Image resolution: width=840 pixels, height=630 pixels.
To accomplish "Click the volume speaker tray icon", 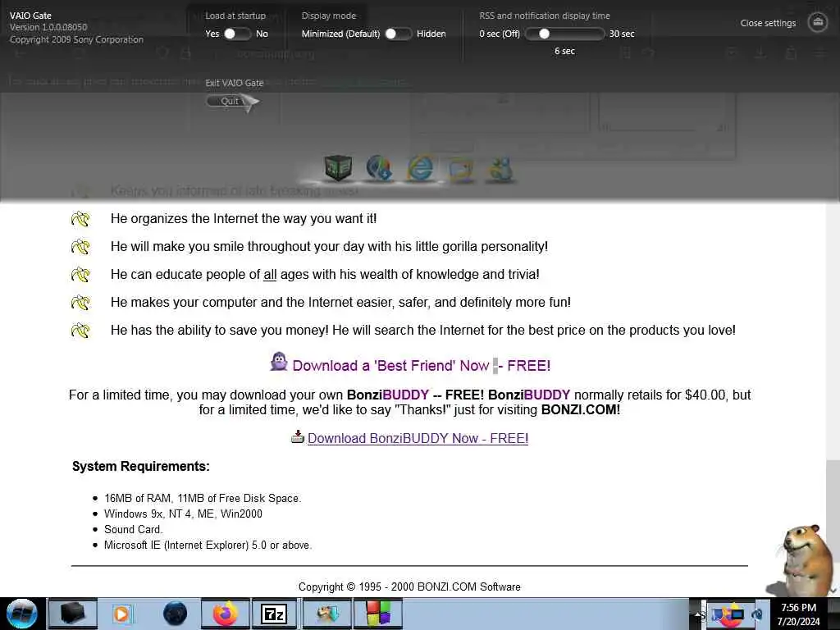I will coord(757,614).
